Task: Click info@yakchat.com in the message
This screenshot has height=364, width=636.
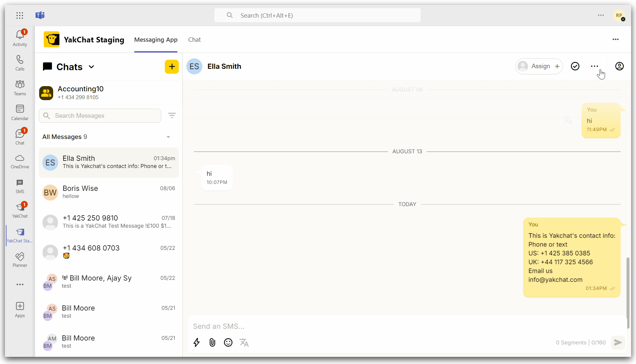Action: point(555,280)
